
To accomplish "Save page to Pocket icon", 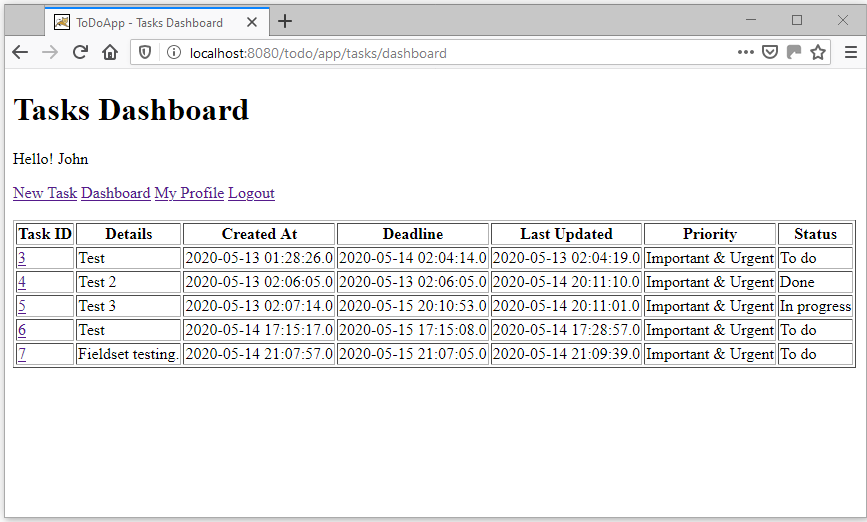I will [770, 53].
